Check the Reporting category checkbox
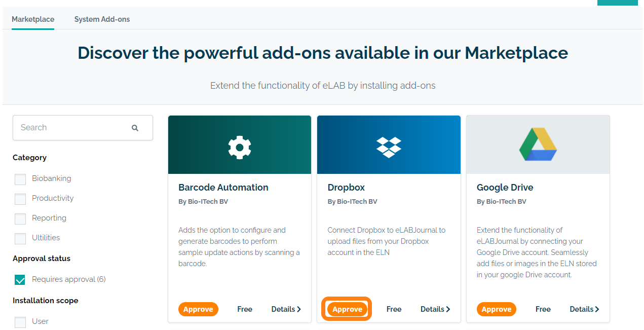644x330 pixels. (20, 218)
